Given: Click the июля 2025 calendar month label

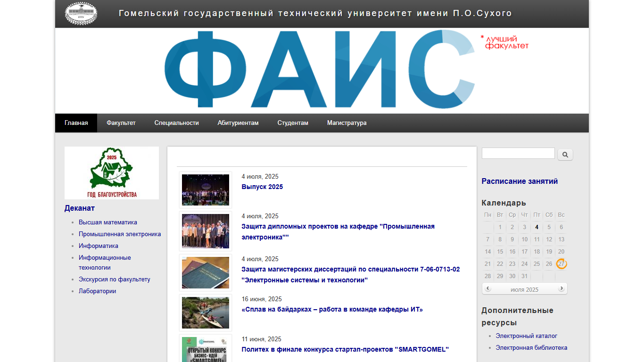Looking at the screenshot, I should [x=524, y=289].
